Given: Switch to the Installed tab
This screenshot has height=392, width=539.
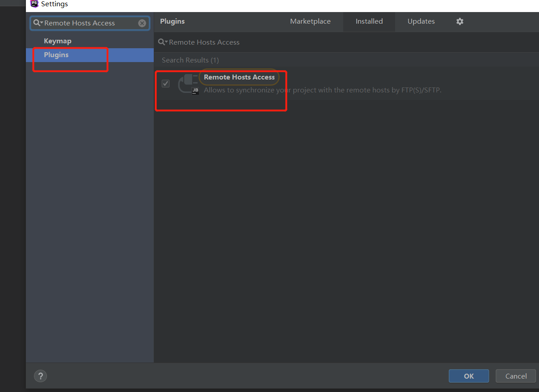Looking at the screenshot, I should pos(369,21).
